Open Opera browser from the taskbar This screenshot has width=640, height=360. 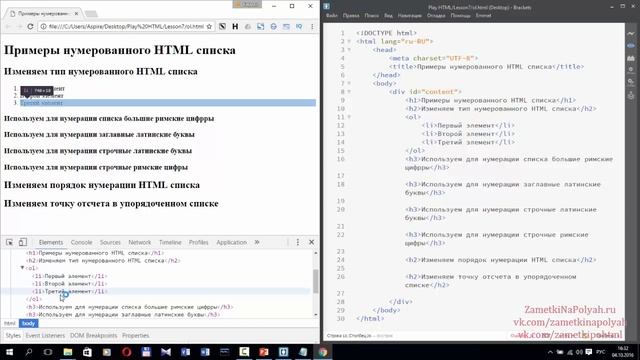click(127, 352)
